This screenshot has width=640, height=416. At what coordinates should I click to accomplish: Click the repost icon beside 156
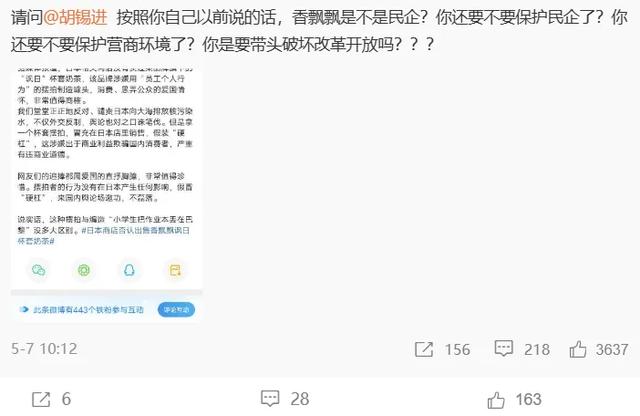click(x=424, y=349)
